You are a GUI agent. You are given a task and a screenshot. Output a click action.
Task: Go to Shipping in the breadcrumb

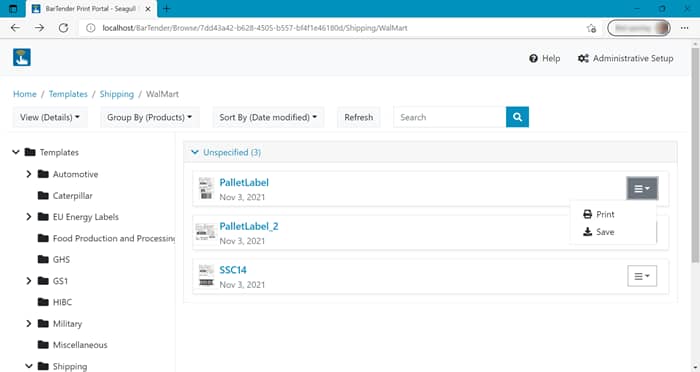click(x=117, y=94)
